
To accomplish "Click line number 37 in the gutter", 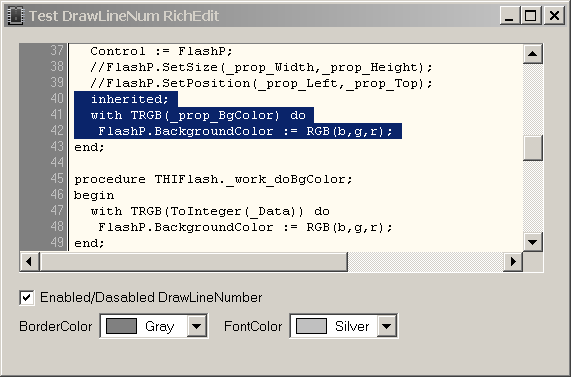I will (57, 50).
